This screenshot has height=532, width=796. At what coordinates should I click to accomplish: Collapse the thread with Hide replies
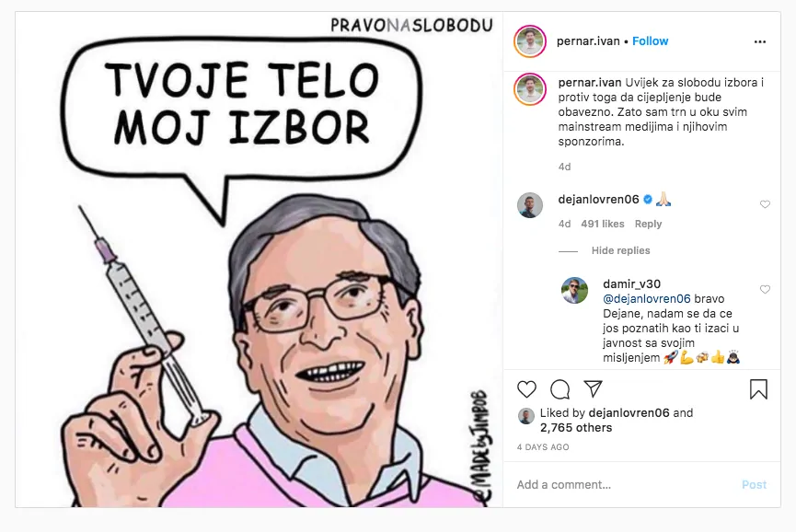coord(620,250)
